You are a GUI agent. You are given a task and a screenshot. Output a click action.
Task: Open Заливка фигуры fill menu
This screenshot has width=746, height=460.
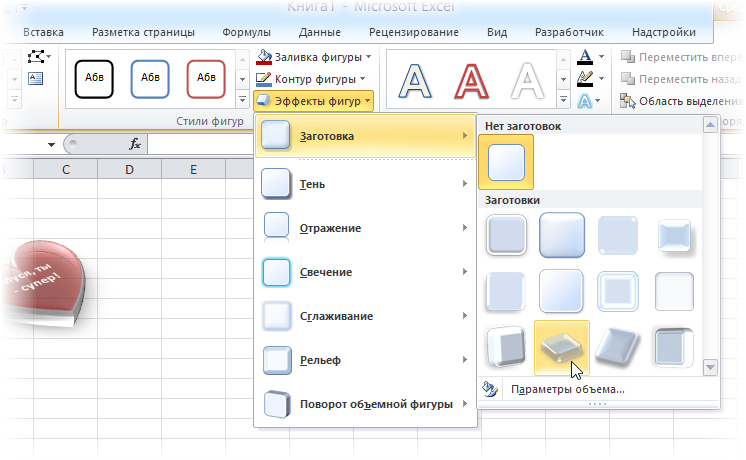314,57
